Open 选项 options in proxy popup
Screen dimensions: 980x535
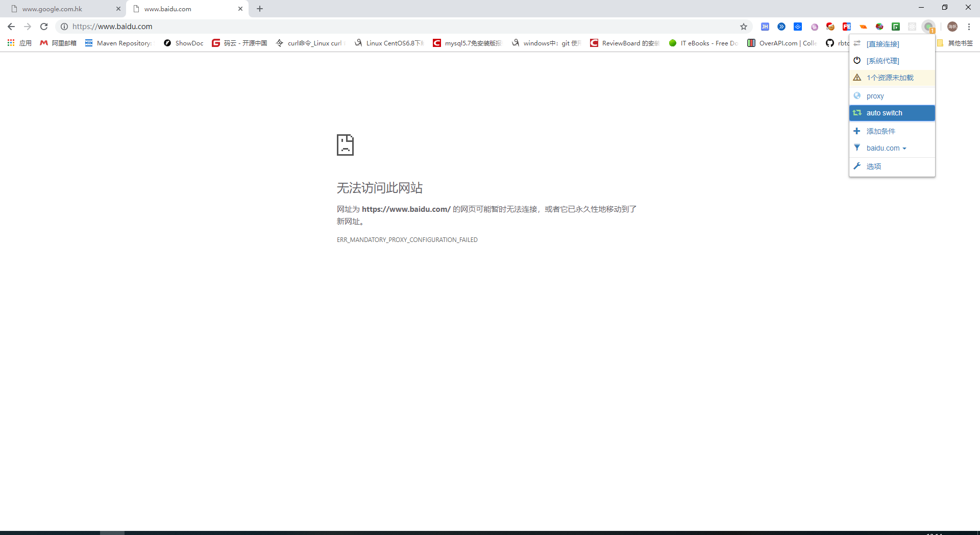point(892,166)
